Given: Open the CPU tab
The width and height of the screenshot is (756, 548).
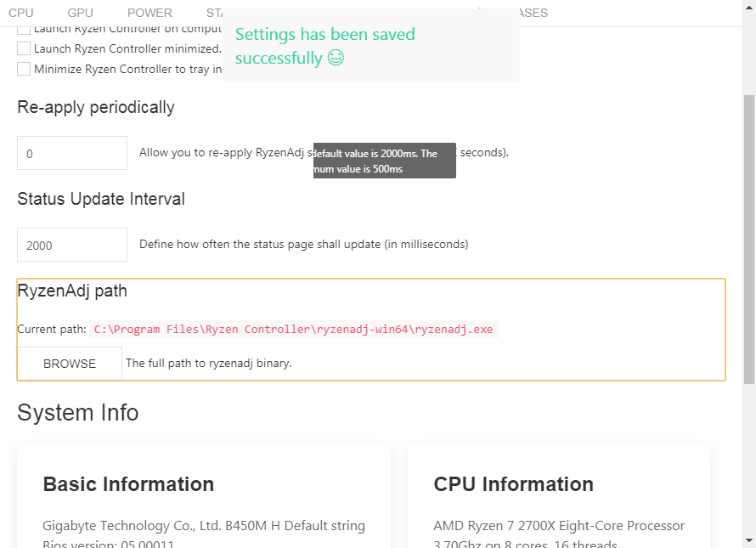Looking at the screenshot, I should tap(21, 13).
